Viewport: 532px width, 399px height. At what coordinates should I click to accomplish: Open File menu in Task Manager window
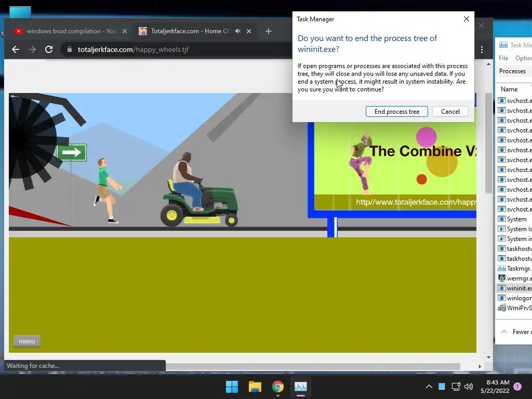503,58
